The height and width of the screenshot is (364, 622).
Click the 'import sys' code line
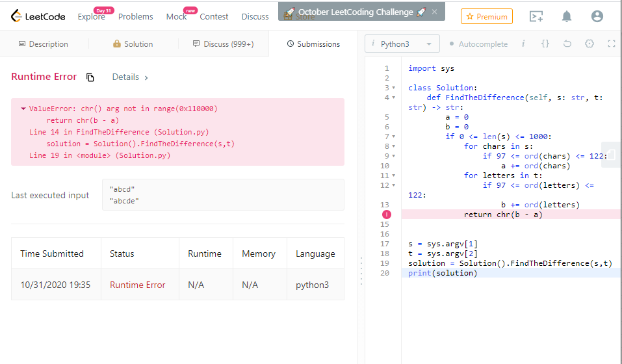(x=431, y=68)
